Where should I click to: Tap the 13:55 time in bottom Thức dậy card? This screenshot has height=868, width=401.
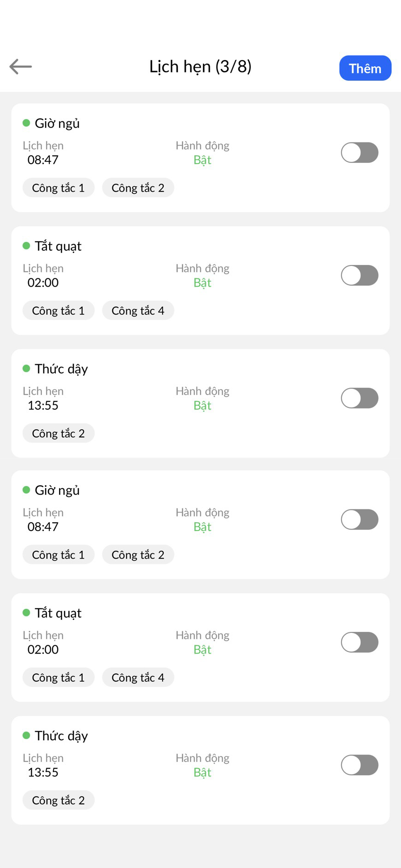[x=43, y=772]
